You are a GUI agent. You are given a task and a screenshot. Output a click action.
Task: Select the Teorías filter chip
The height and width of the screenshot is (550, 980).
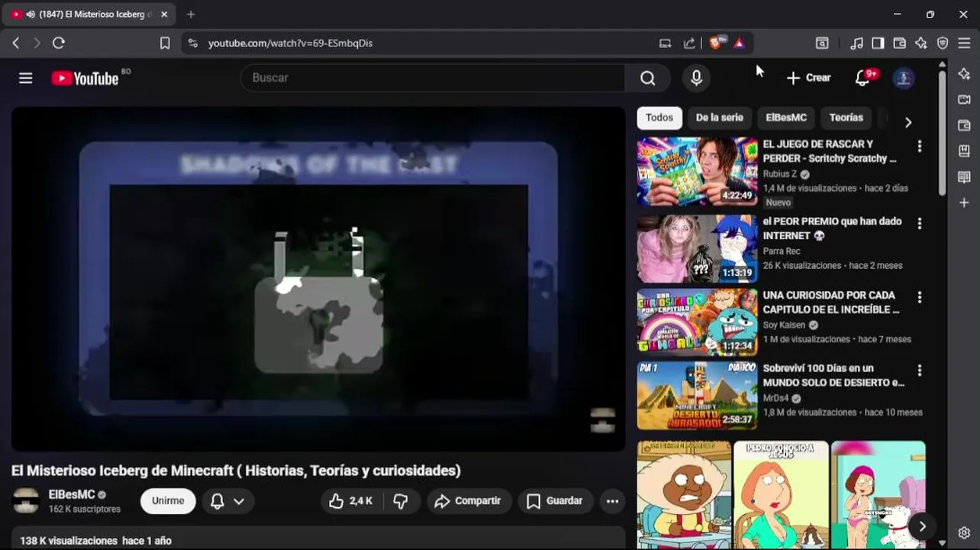coord(846,118)
